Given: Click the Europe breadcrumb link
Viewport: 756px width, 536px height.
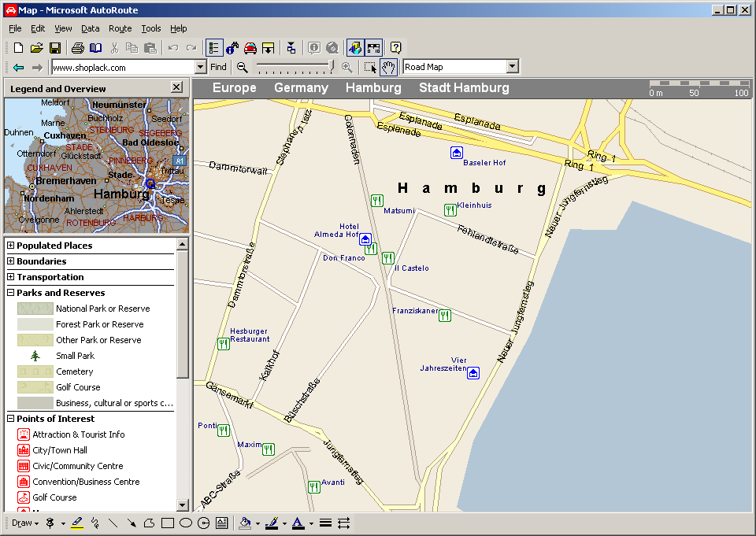Looking at the screenshot, I should (x=235, y=87).
